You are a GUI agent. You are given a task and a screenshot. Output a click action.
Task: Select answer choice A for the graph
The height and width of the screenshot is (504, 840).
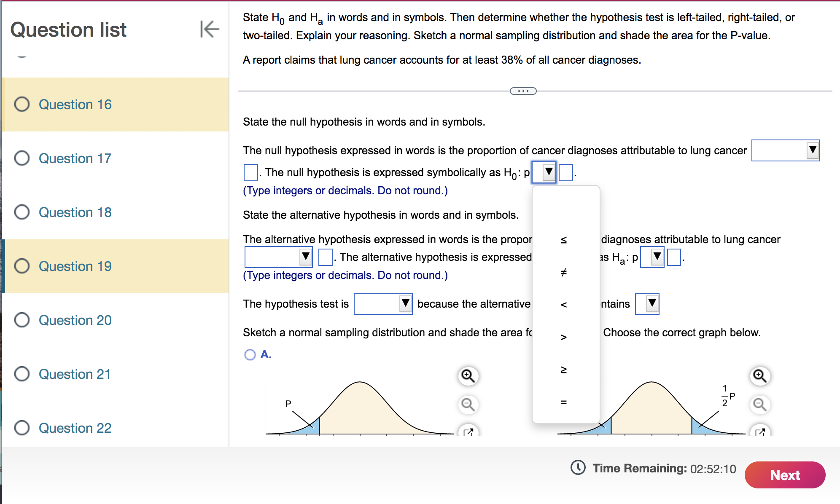249,355
